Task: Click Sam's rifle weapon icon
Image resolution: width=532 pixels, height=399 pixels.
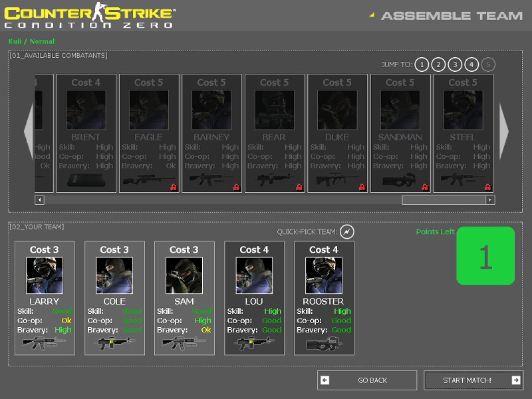Action: tap(184, 343)
